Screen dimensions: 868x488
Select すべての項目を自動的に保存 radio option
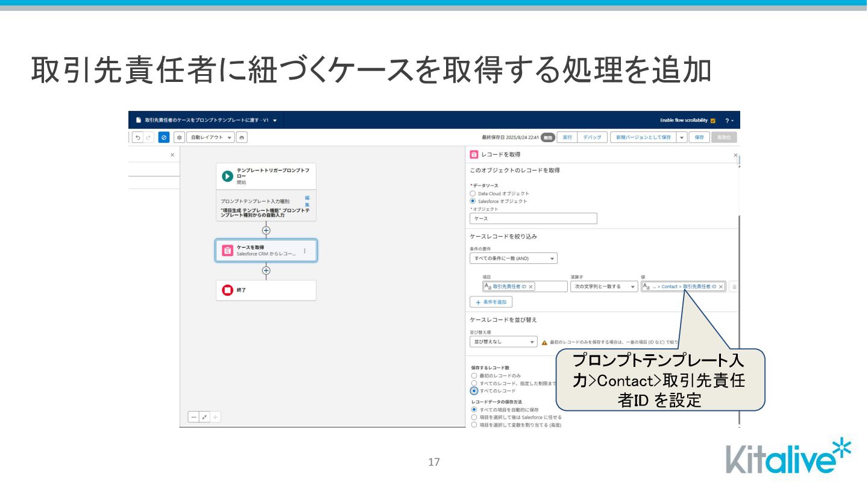pos(474,410)
